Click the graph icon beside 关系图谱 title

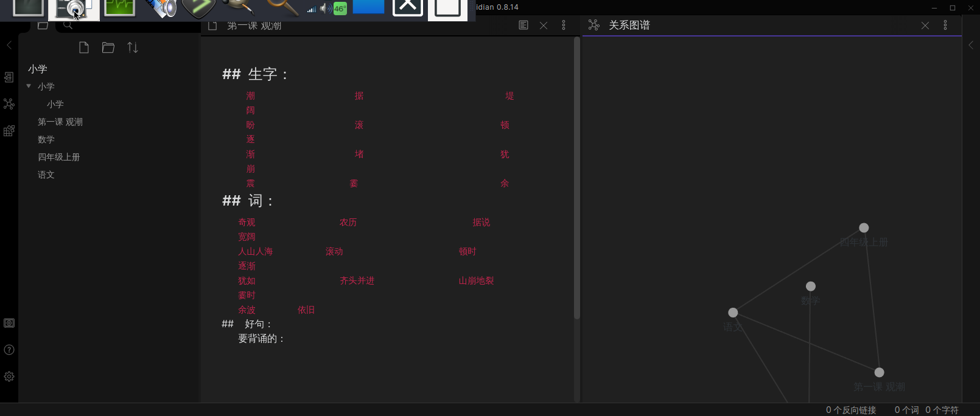[594, 25]
